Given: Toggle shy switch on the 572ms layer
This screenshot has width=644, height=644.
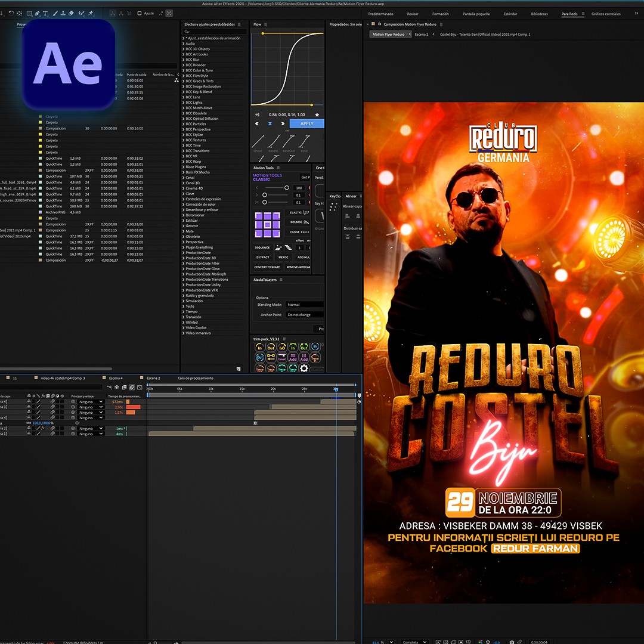Looking at the screenshot, I should [x=29, y=402].
